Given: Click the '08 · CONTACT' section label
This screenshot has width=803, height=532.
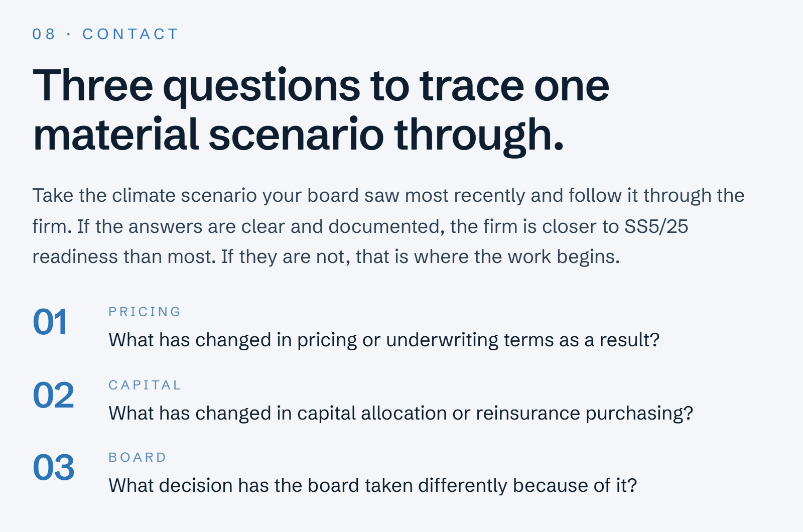Looking at the screenshot, I should tap(105, 34).
